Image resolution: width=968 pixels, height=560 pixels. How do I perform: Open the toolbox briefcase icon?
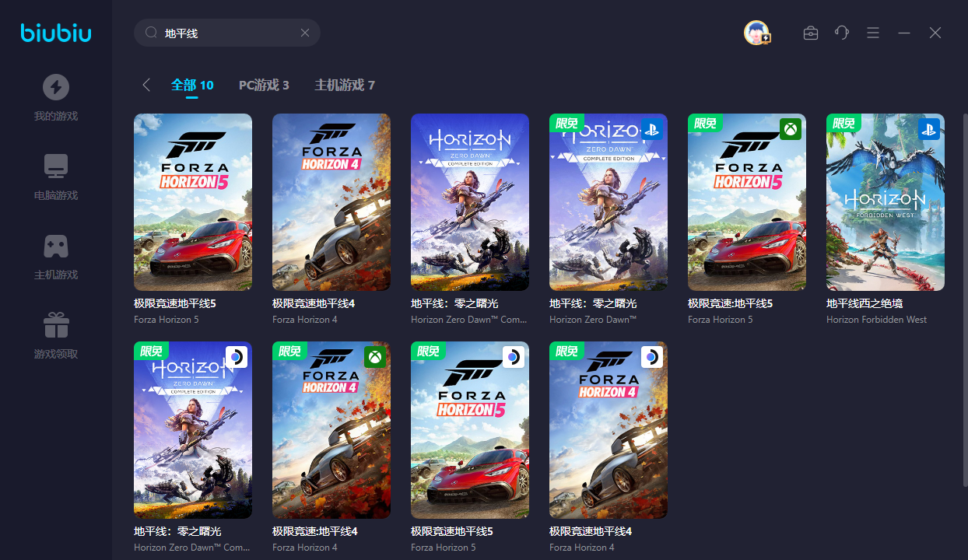810,33
